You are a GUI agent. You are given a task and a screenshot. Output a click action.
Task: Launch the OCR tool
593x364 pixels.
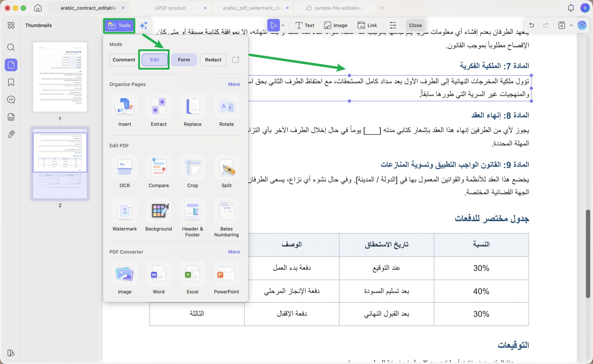125,172
